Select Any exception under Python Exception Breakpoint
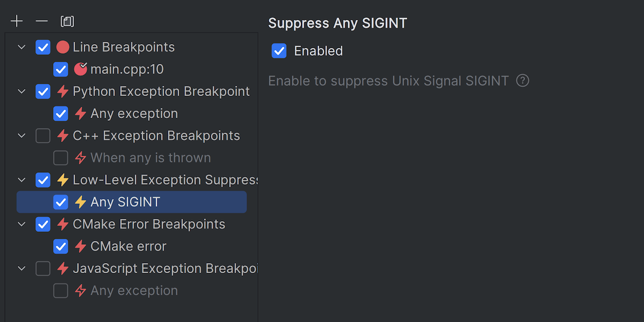The width and height of the screenshot is (644, 322). pos(134,114)
